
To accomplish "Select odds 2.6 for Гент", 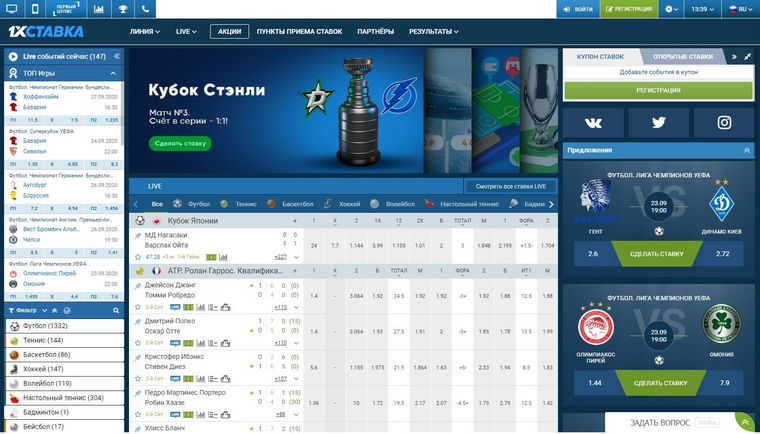I will tap(593, 254).
